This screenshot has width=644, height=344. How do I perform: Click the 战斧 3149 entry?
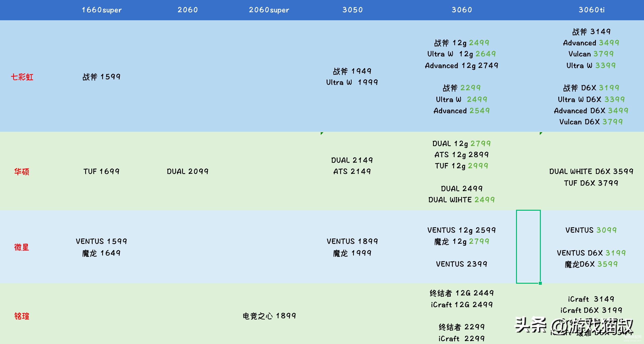591,32
